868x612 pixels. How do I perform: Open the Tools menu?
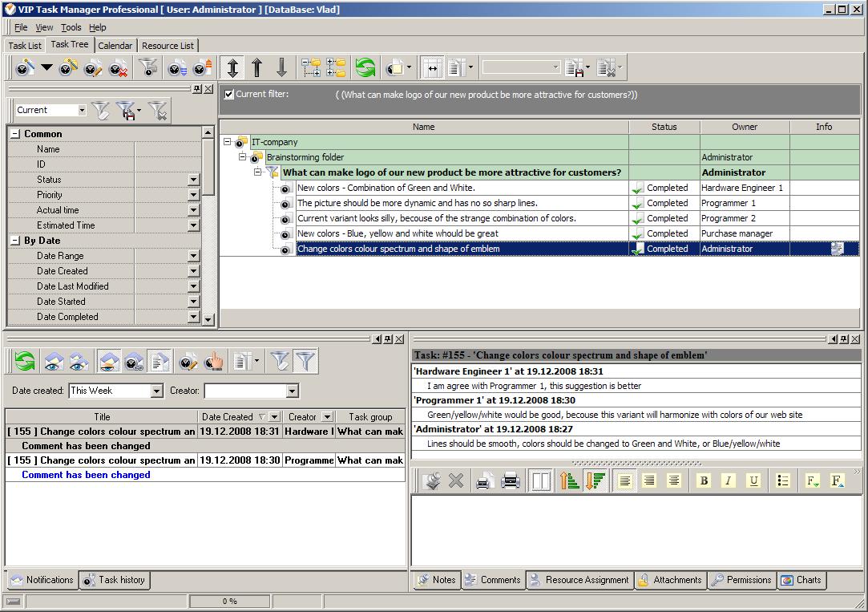coord(71,27)
